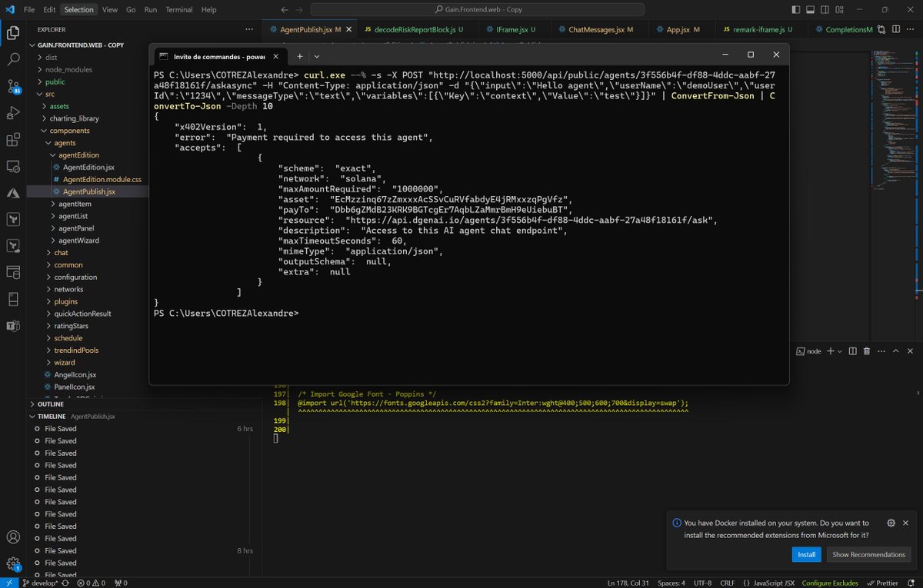Open notifications bell in status bar

(912, 583)
